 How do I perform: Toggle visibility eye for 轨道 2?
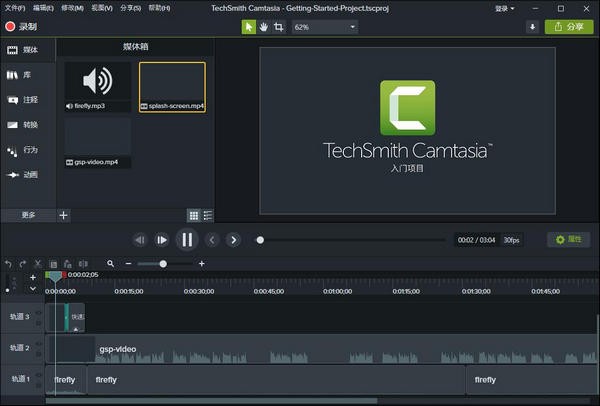[x=38, y=344]
